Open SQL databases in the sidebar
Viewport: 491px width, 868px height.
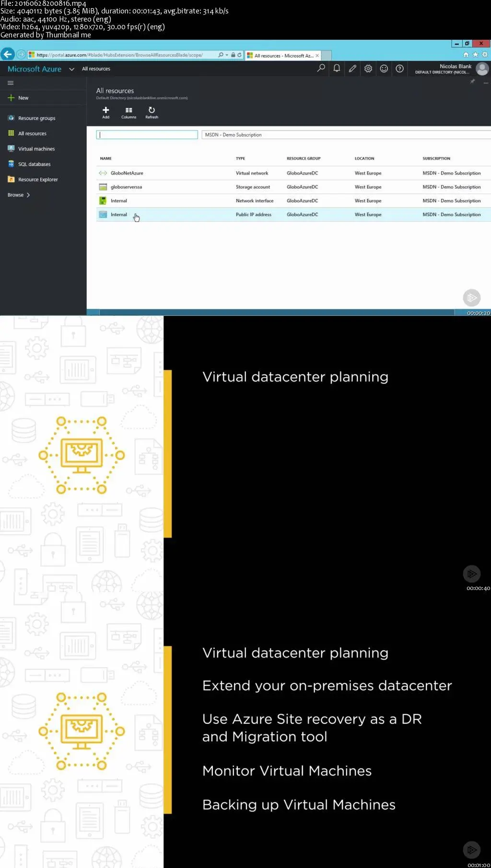coord(34,164)
